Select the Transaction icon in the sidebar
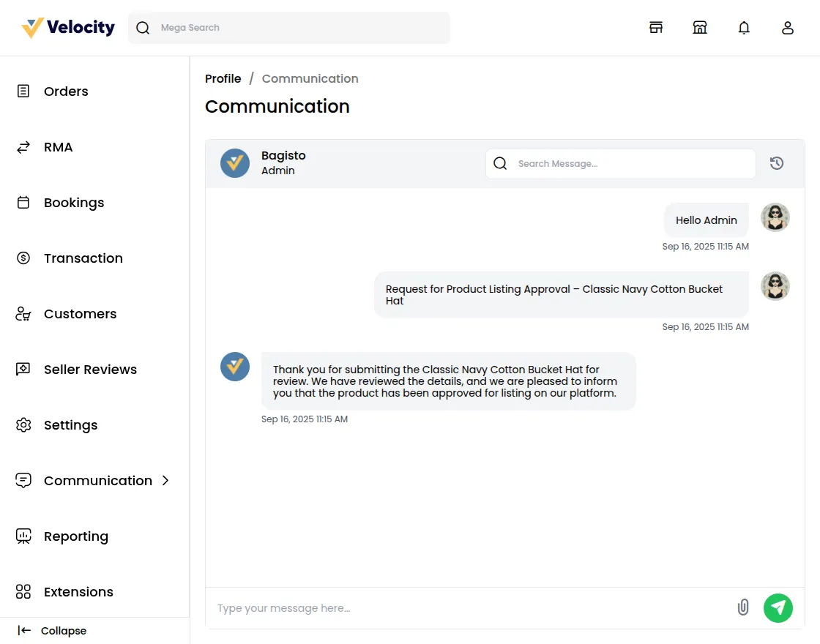This screenshot has height=644, width=820. tap(23, 258)
